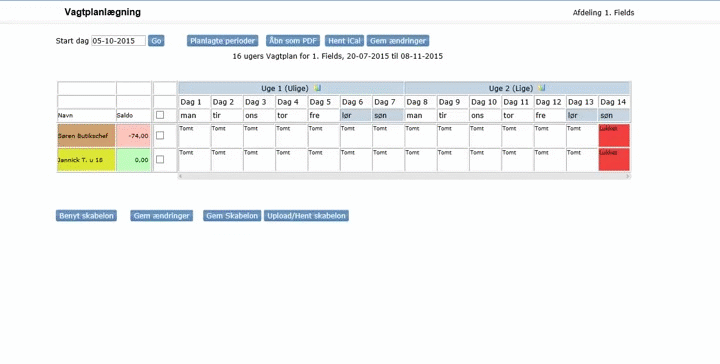Focus the Start dag date field

(x=118, y=41)
